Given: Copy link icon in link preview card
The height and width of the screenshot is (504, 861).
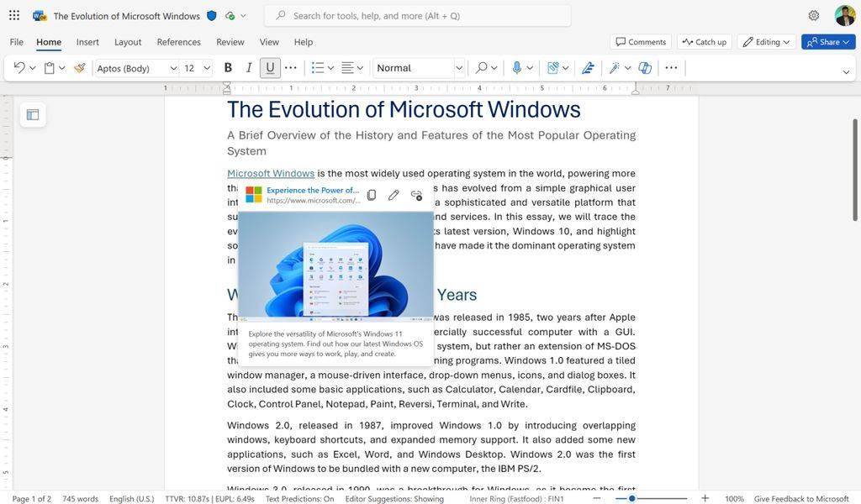Looking at the screenshot, I should [x=372, y=195].
